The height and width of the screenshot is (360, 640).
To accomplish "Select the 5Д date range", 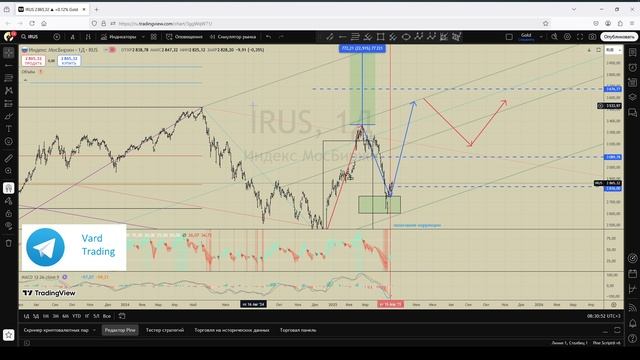I will tap(36, 316).
